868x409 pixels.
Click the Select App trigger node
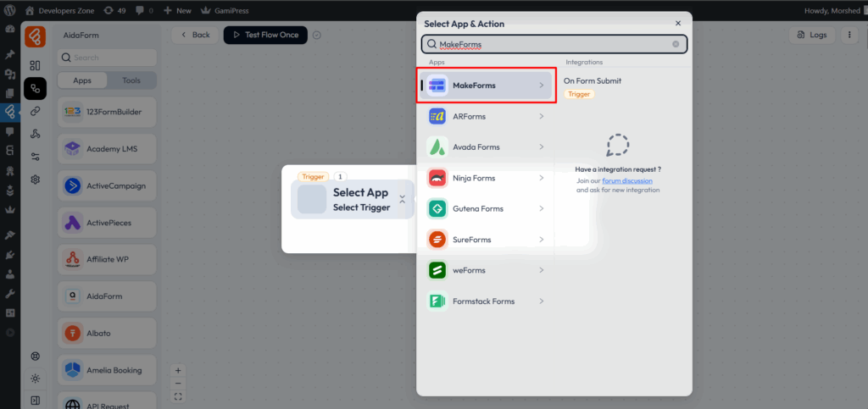click(353, 199)
